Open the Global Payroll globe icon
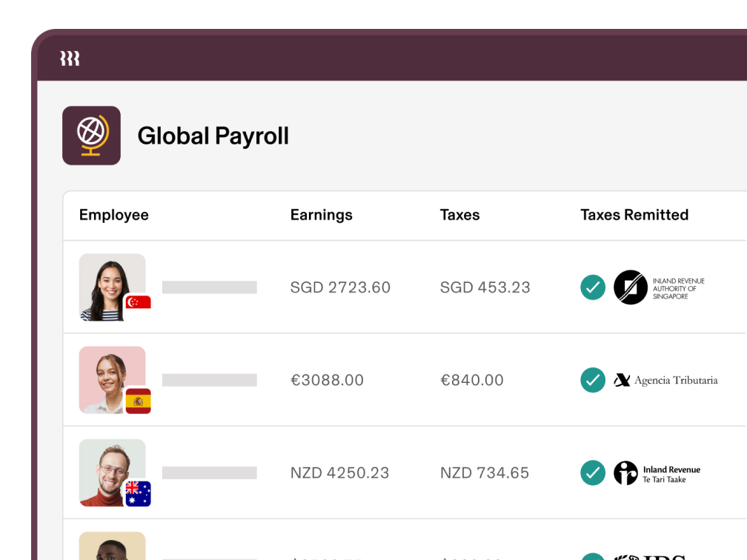Image resolution: width=747 pixels, height=560 pixels. (91, 136)
